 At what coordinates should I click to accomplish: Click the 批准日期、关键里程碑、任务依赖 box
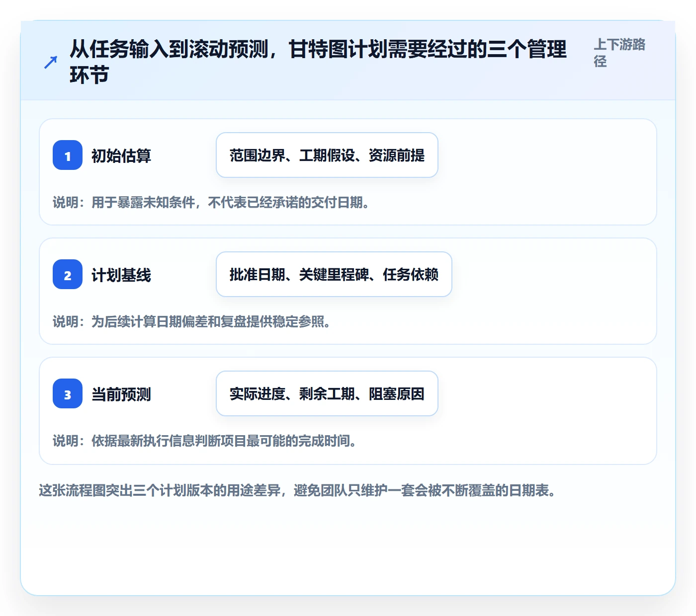click(x=334, y=274)
